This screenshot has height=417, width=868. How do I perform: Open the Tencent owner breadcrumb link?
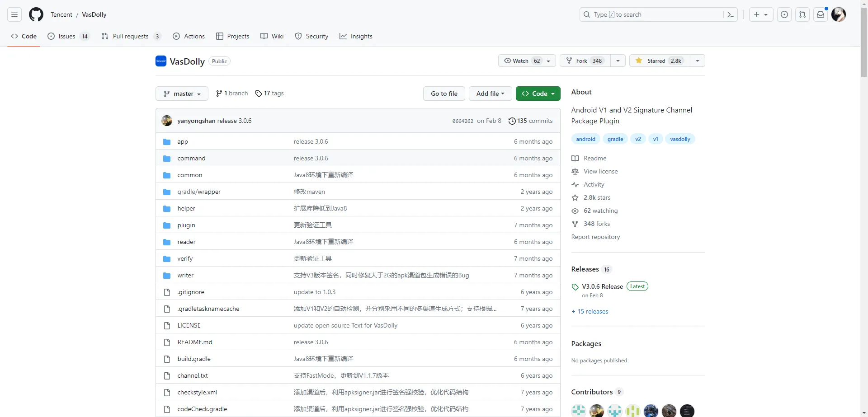tap(61, 14)
